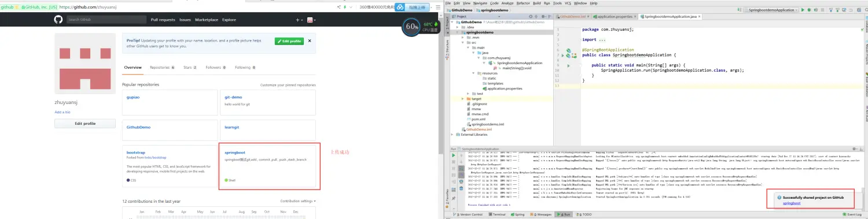This screenshot has height=219, width=868.
Task: Open the Contribution settings dropdown
Action: (298, 201)
